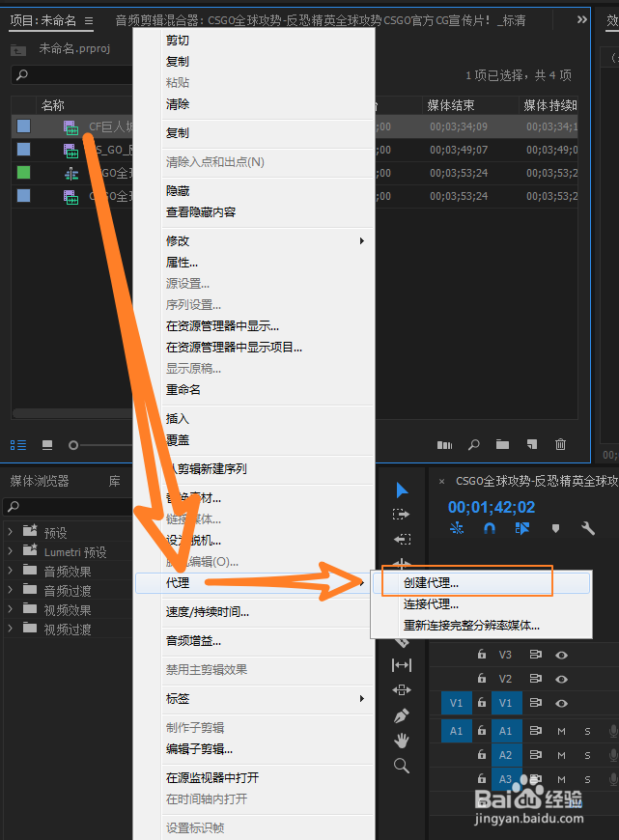Switch to 媒体浏览器 tab

click(40, 481)
